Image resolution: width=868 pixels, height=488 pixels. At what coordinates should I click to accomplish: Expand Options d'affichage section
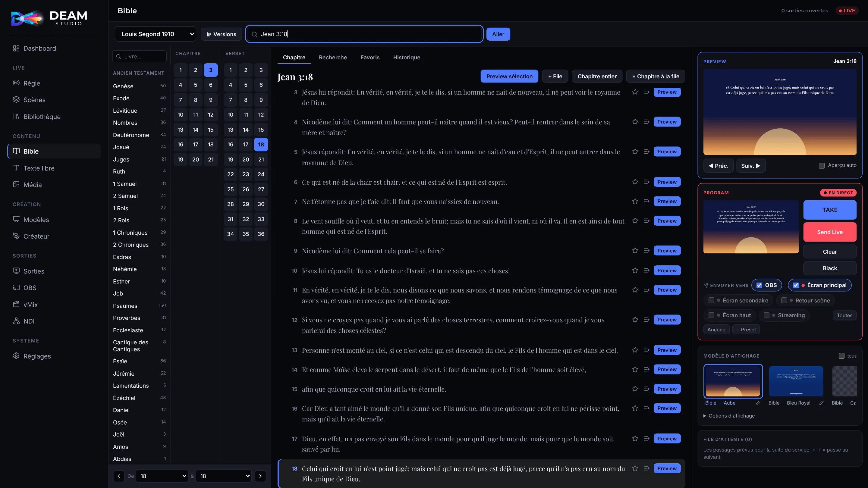click(x=729, y=416)
